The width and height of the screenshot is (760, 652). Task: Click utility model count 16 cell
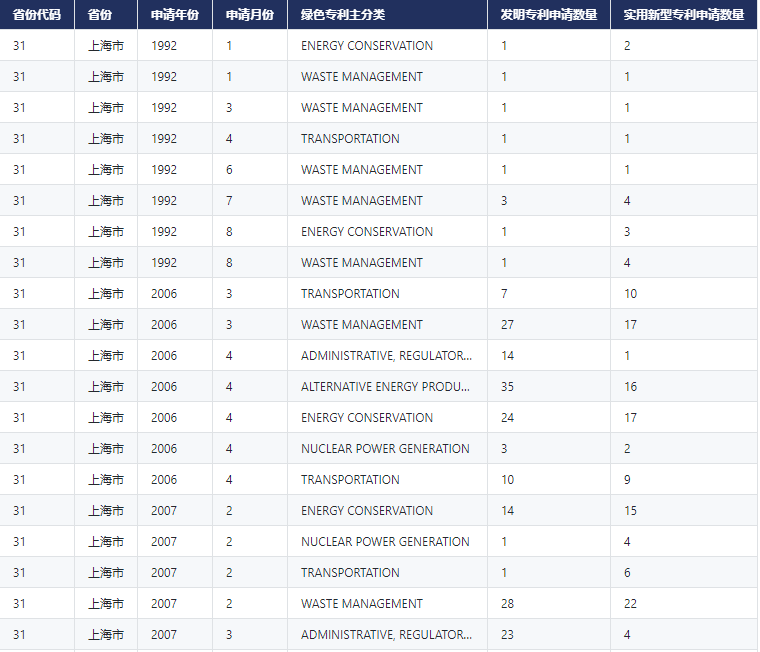(x=684, y=387)
